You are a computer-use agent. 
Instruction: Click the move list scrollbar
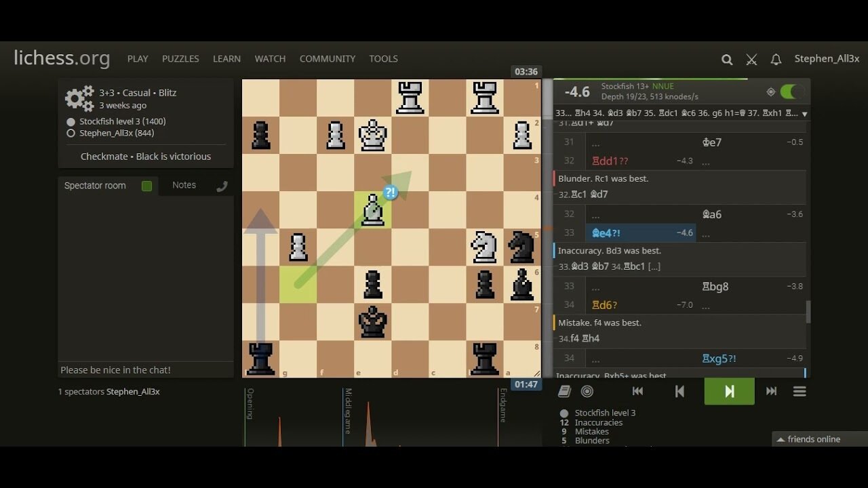click(x=808, y=312)
